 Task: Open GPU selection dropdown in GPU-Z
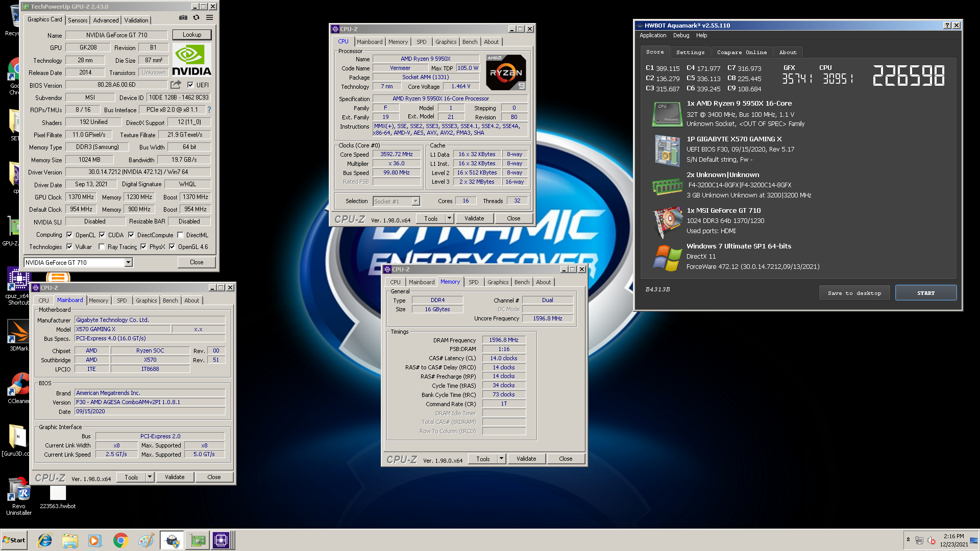[129, 262]
